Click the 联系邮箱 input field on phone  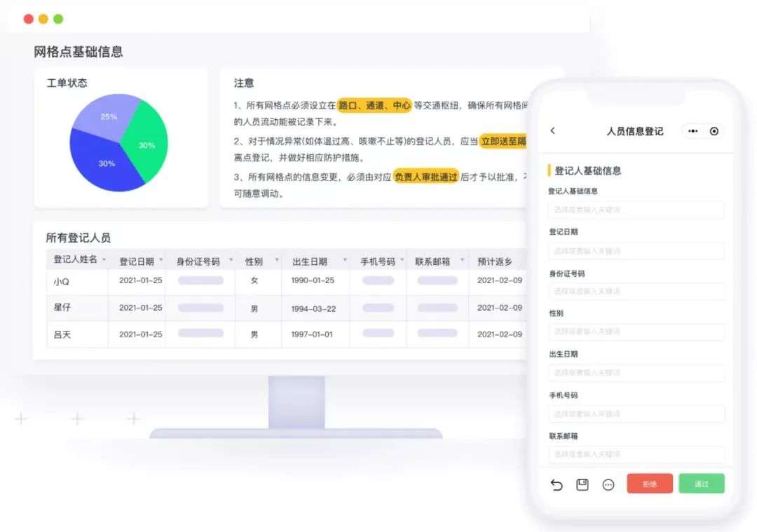click(636, 454)
